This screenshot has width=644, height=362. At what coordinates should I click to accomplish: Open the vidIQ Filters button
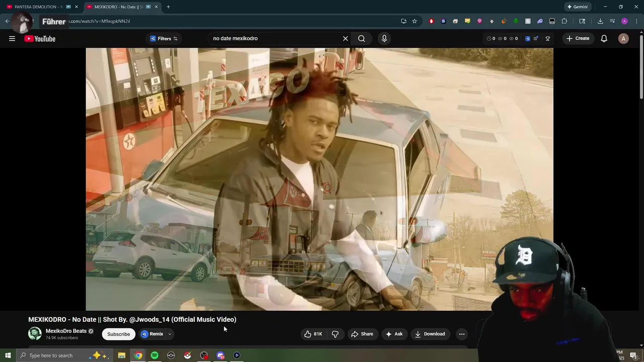(x=164, y=39)
